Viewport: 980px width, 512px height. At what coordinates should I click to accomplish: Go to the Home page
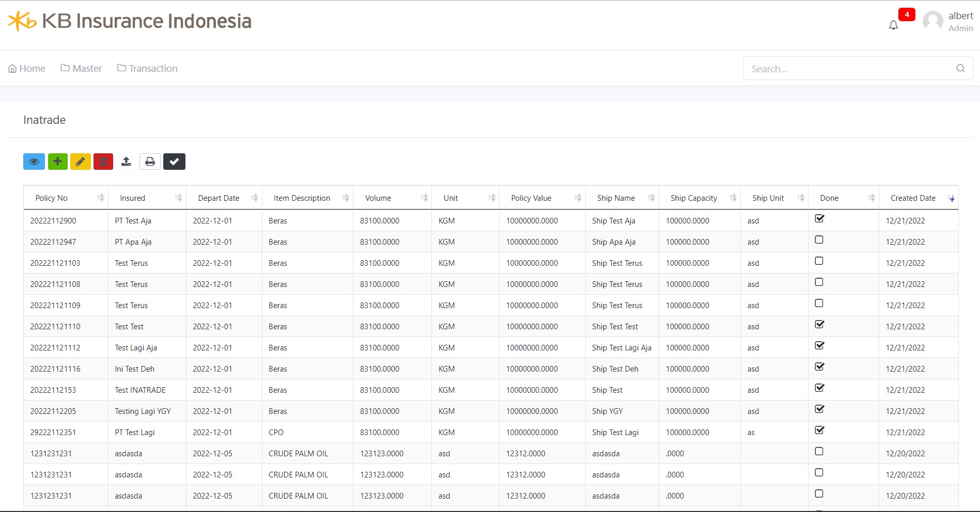27,68
